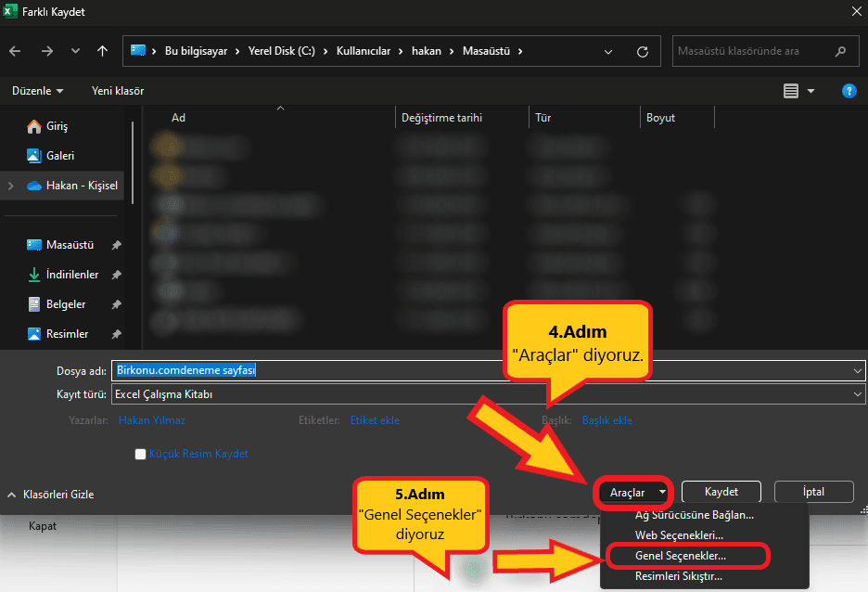Enable Küçük Resim Kaydet checkbox
The image size is (868, 592).
tap(141, 454)
